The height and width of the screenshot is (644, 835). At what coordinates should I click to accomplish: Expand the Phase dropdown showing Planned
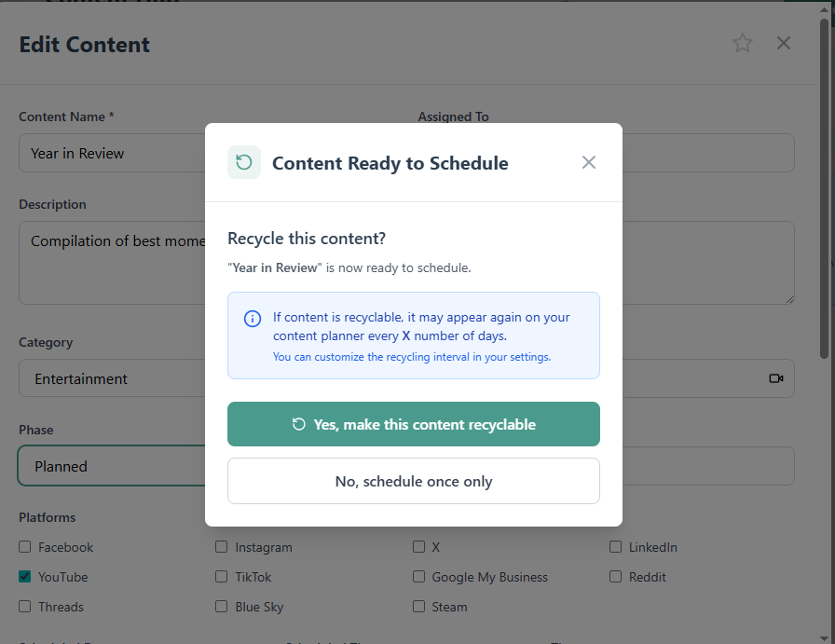pyautogui.click(x=112, y=466)
